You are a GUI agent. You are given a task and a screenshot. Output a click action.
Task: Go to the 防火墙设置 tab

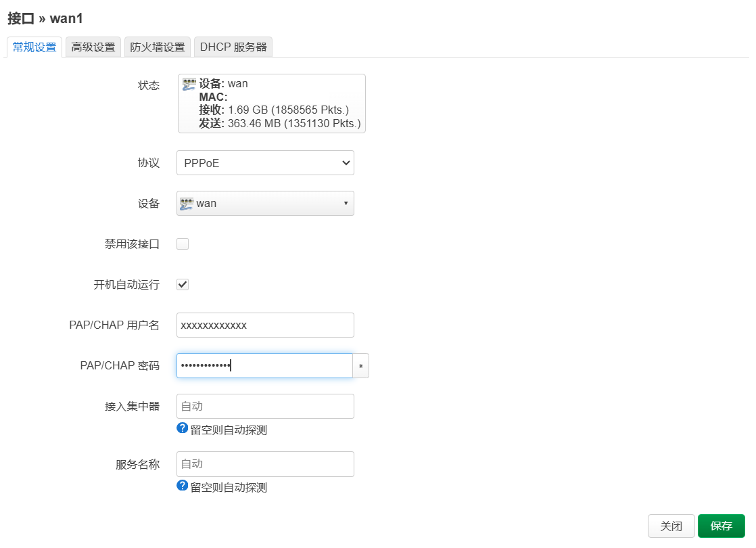point(158,47)
